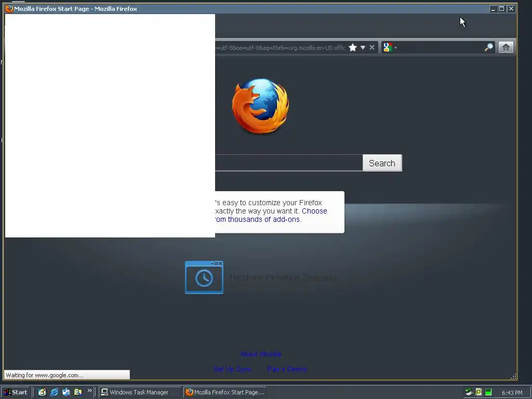
Task: Click the window resize grip corner
Action: point(513,376)
